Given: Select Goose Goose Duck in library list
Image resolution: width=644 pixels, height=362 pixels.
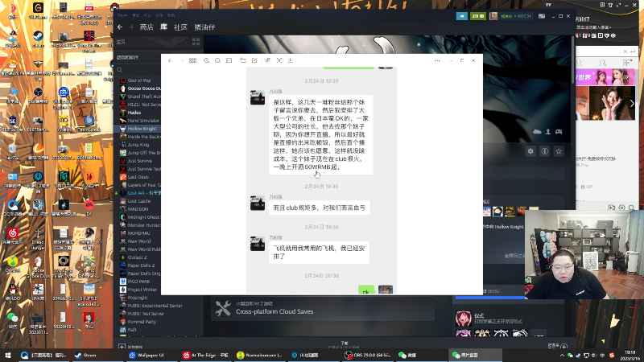Looking at the screenshot, I should 140,88.
